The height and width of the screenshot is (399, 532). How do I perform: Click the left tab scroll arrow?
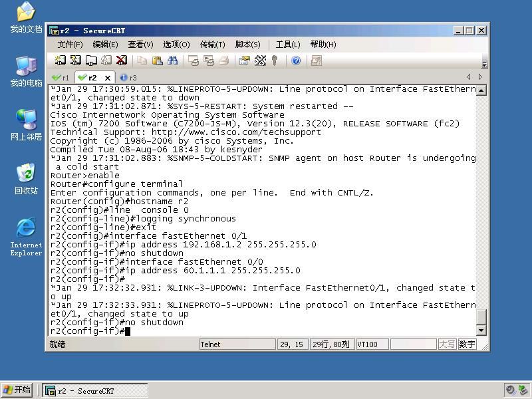[469, 77]
